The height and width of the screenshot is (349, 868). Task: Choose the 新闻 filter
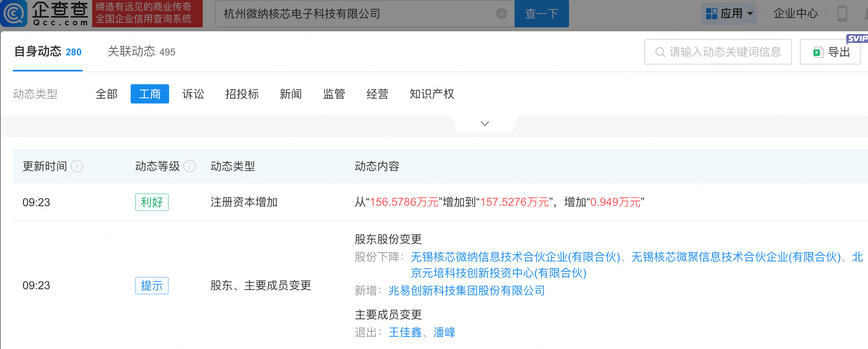[291, 94]
